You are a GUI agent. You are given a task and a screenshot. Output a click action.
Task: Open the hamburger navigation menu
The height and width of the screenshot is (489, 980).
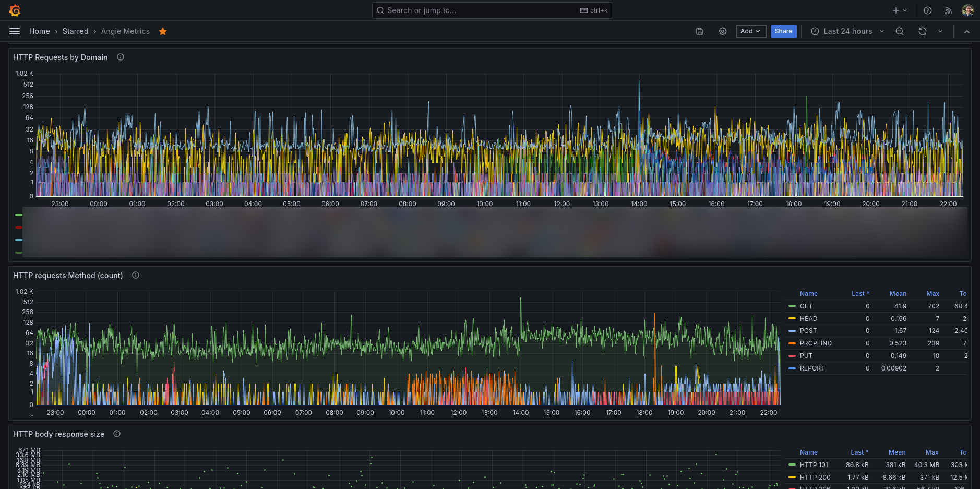point(15,31)
